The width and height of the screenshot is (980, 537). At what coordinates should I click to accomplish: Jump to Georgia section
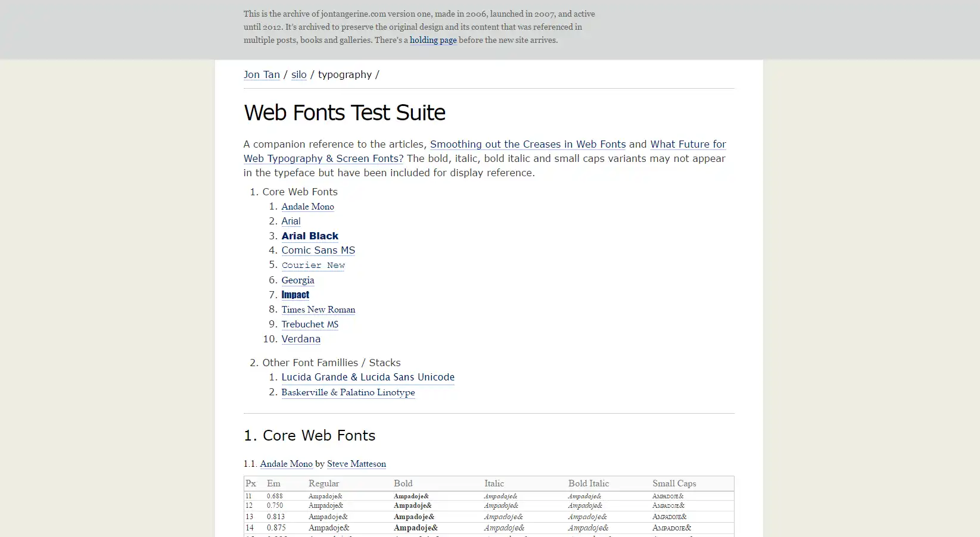coord(298,280)
